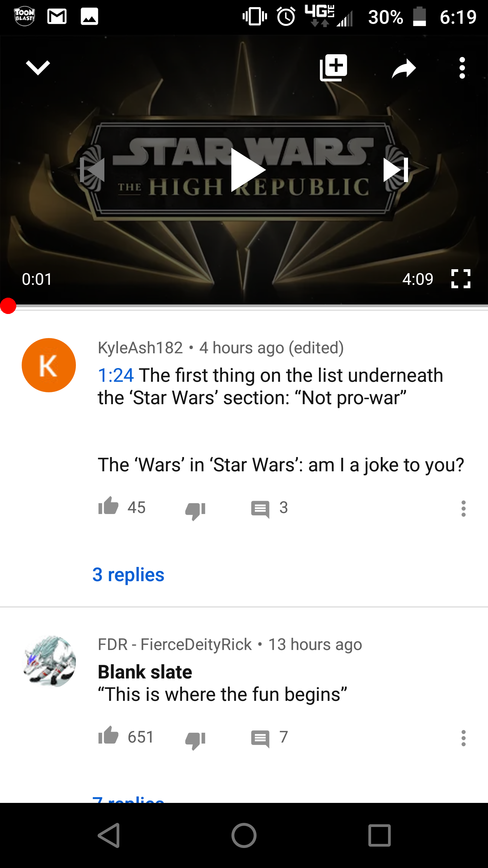Dislike FierceDeityRick's comment
This screenshot has width=488, height=868.
(x=195, y=740)
